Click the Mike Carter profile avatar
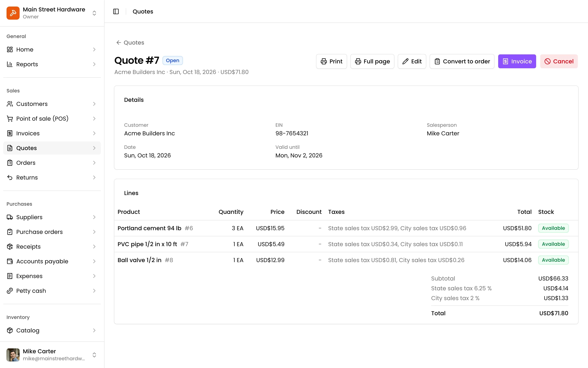This screenshot has width=588, height=368. coord(13,355)
